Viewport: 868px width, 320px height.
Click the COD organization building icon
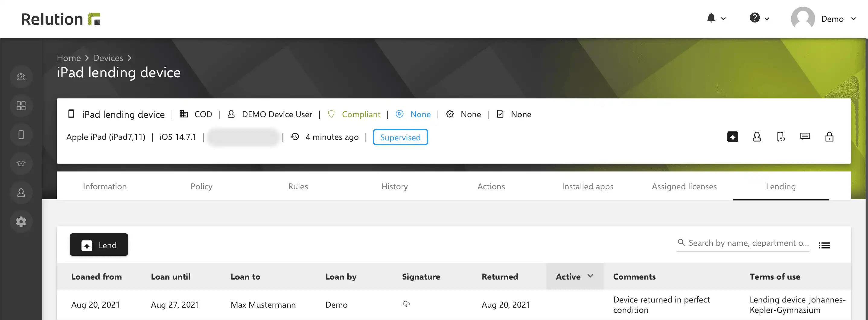tap(183, 114)
